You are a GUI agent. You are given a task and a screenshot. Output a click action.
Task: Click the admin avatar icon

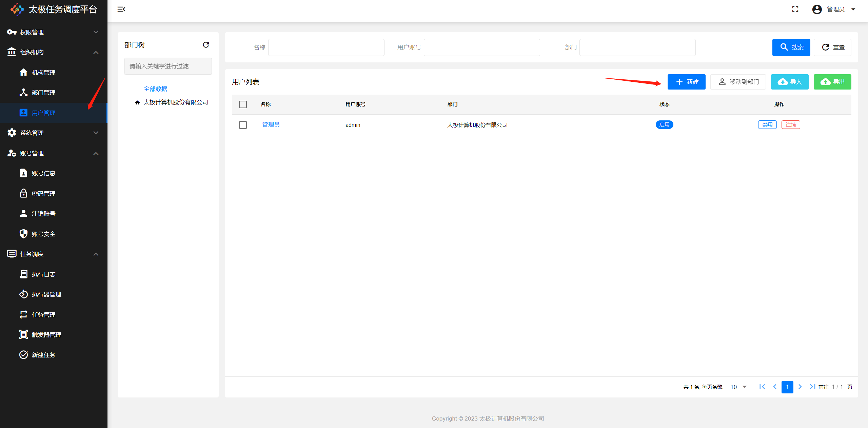point(817,9)
